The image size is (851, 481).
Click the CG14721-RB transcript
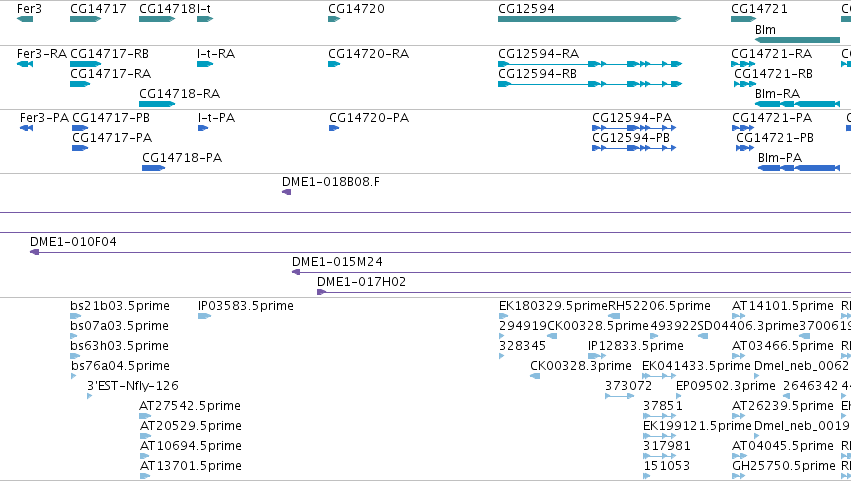pyautogui.click(x=745, y=84)
